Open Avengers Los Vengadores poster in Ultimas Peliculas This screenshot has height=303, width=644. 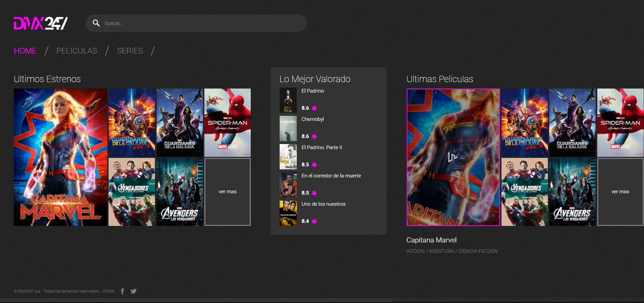tap(572, 192)
